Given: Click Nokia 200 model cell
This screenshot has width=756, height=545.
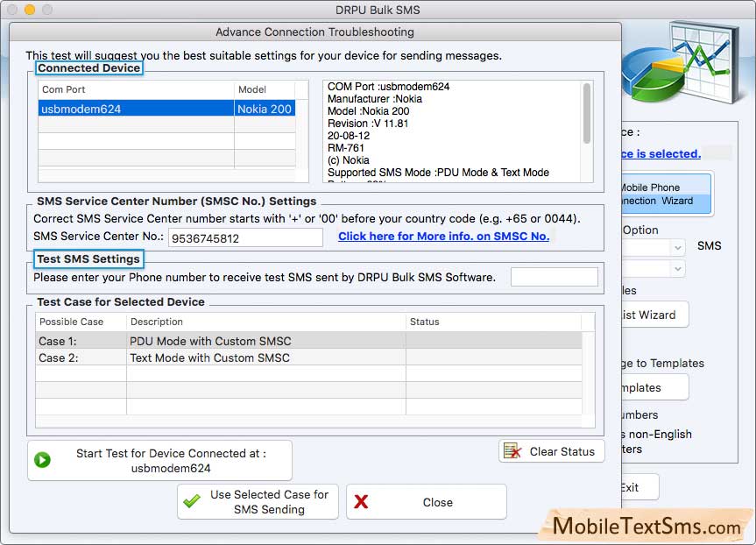Looking at the screenshot, I should (265, 109).
